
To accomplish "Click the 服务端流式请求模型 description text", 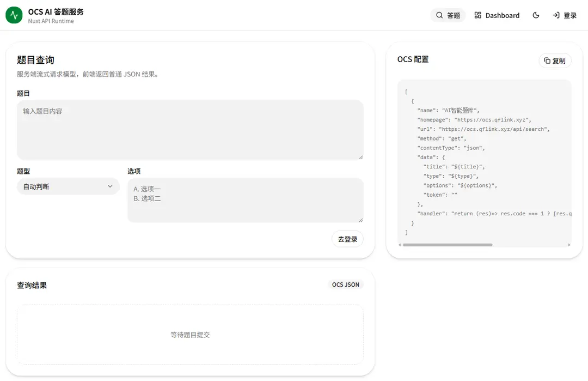I will coord(88,74).
